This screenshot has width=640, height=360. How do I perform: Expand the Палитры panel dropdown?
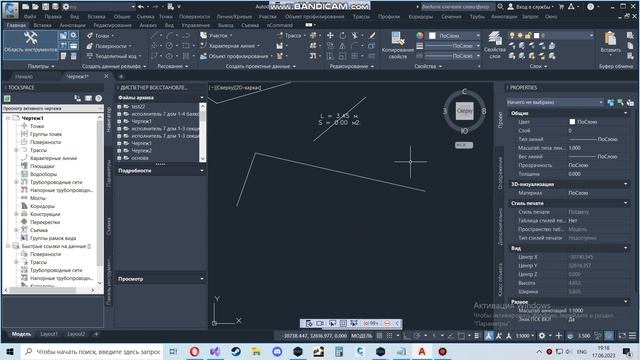click(x=41, y=66)
